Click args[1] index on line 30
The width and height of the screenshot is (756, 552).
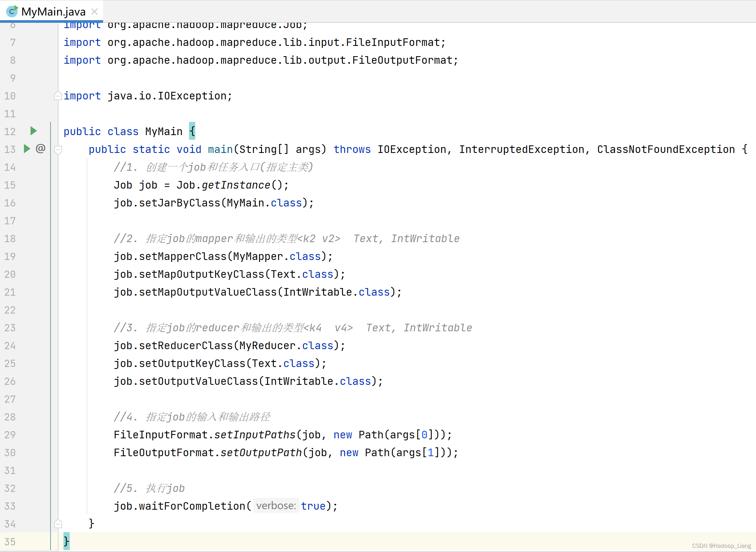coord(431,453)
